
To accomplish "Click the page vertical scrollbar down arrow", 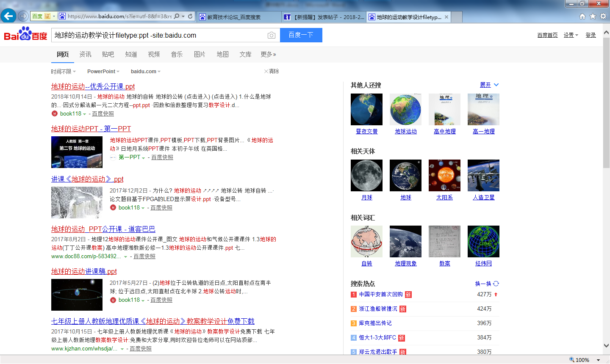I will pyautogui.click(x=606, y=345).
